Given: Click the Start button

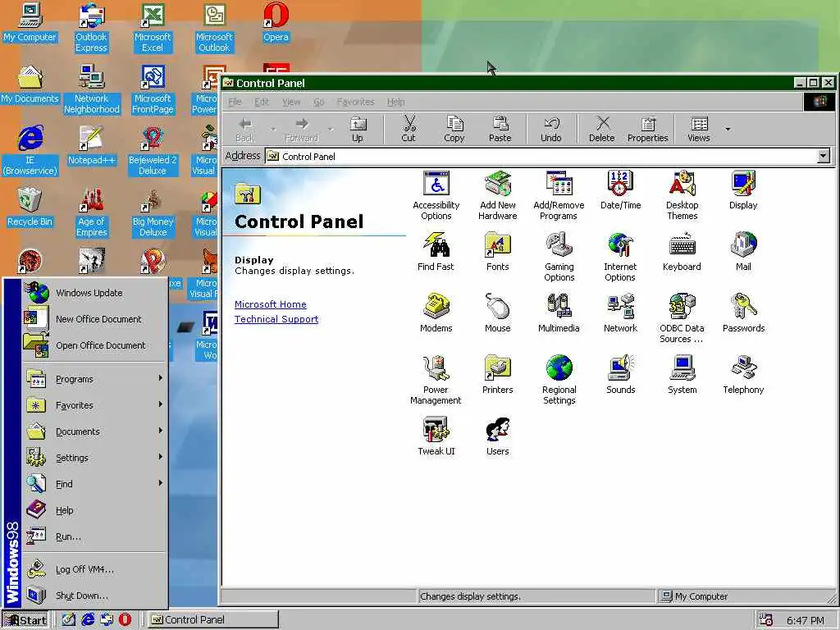Looking at the screenshot, I should tap(25, 620).
